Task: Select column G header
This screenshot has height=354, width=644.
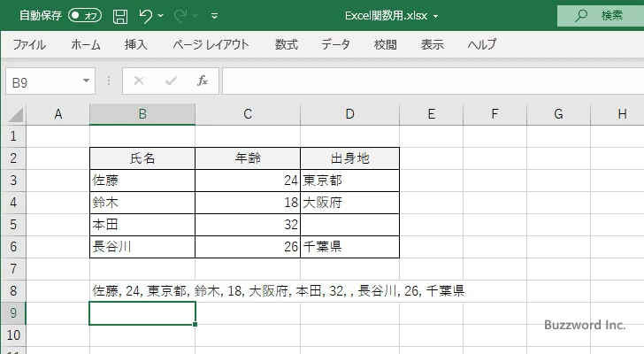Action: 558,114
